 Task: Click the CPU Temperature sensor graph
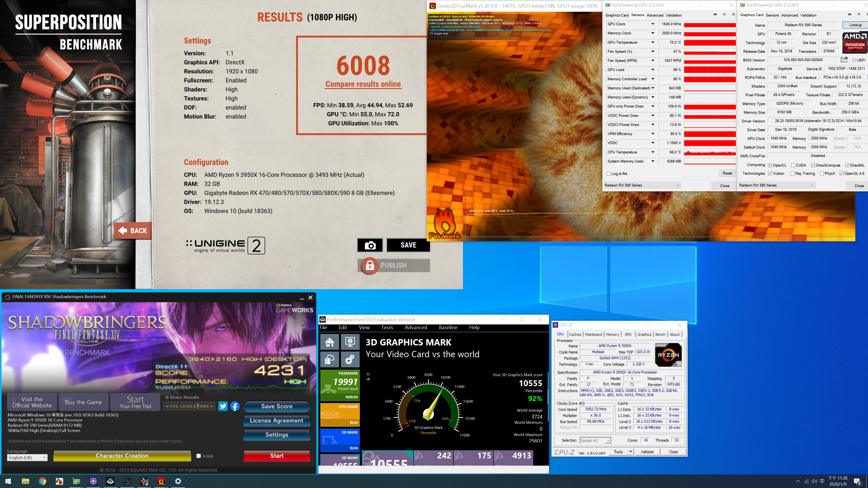710,152
